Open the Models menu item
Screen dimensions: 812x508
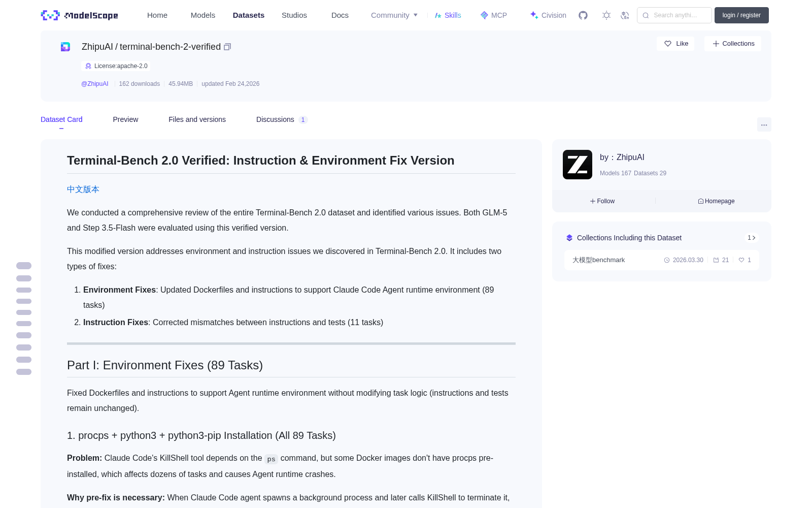click(203, 15)
